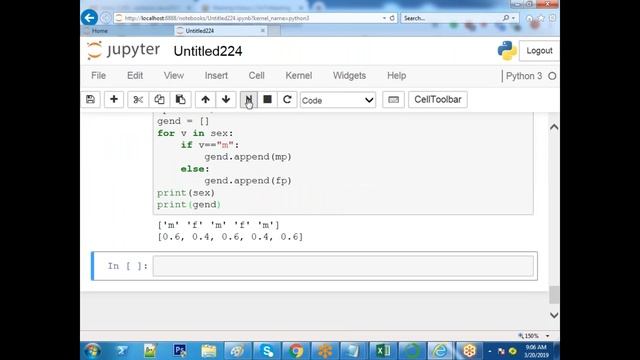Open the Edit menu
This screenshot has width=640, height=360.
pyautogui.click(x=135, y=76)
